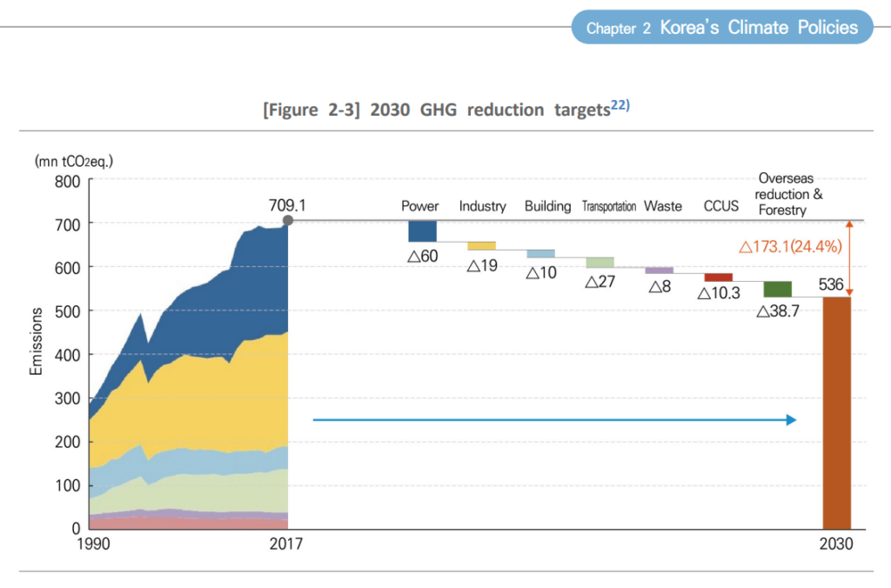Screen dimensions: 891x588
Task: Click the '2017' x-axis label
Action: click(285, 545)
